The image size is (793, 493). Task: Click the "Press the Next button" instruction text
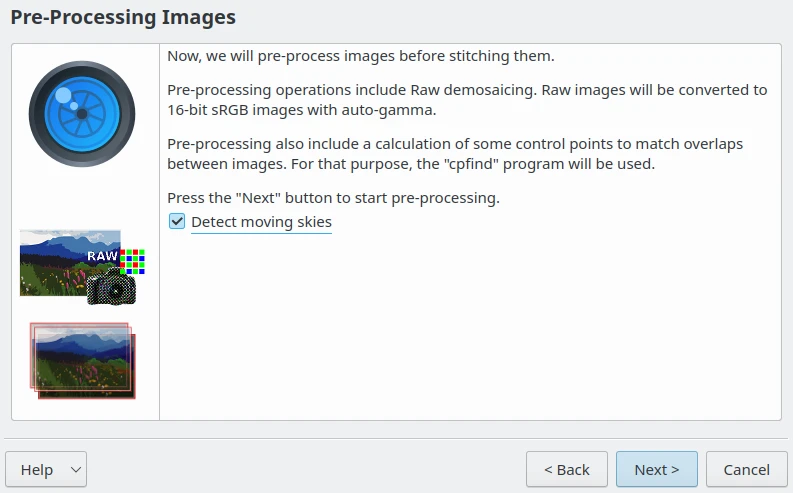333,198
